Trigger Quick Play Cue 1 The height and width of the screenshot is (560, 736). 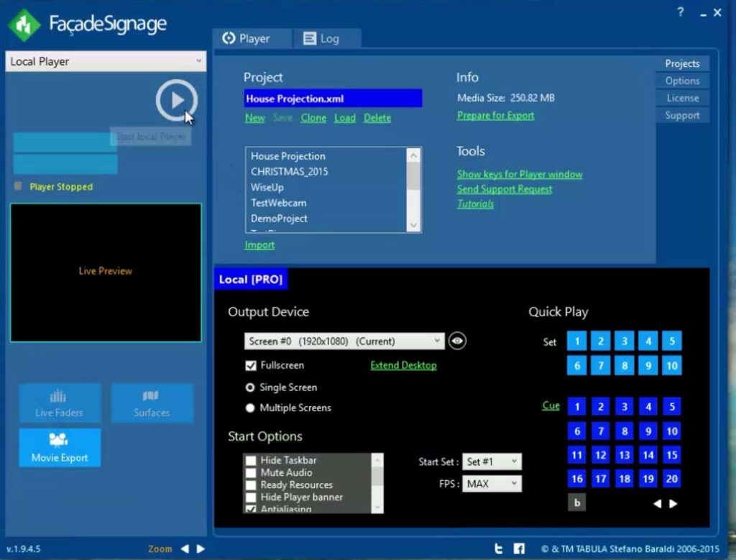pyautogui.click(x=577, y=406)
